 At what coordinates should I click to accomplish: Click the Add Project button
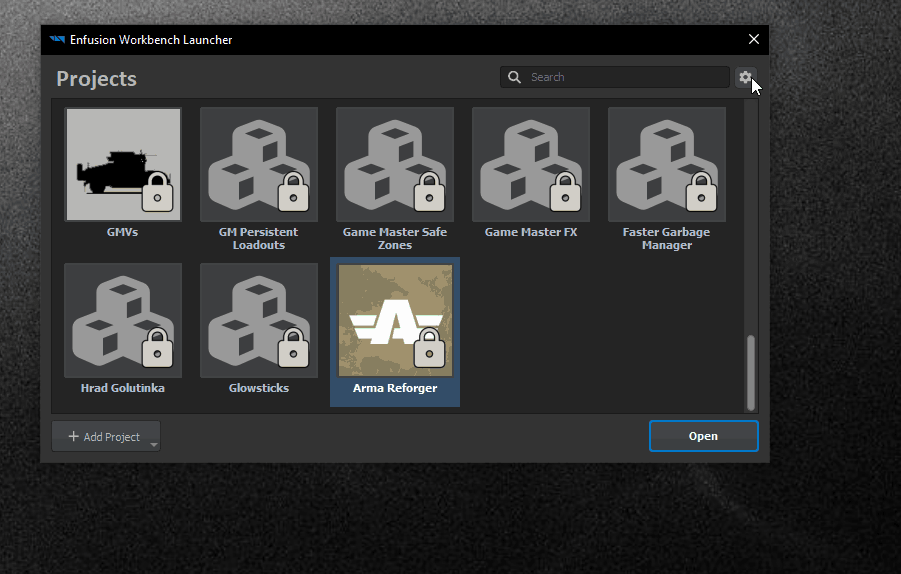pos(105,437)
